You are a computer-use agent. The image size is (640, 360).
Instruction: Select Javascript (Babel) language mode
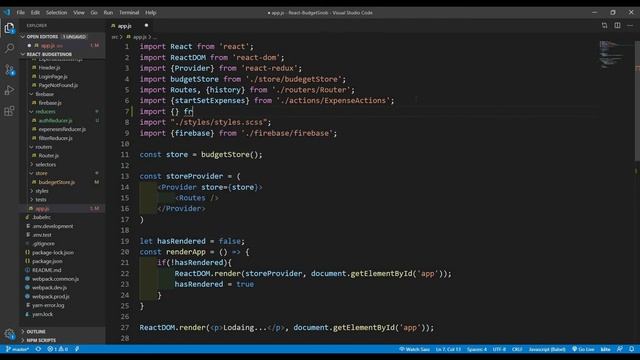(x=547, y=349)
